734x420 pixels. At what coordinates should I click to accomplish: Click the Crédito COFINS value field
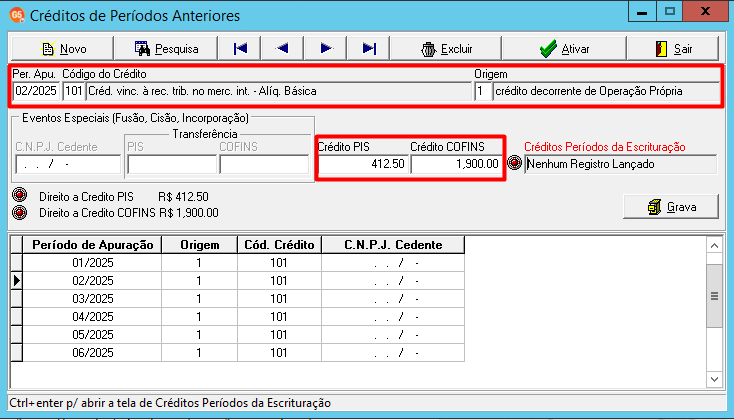click(x=456, y=164)
